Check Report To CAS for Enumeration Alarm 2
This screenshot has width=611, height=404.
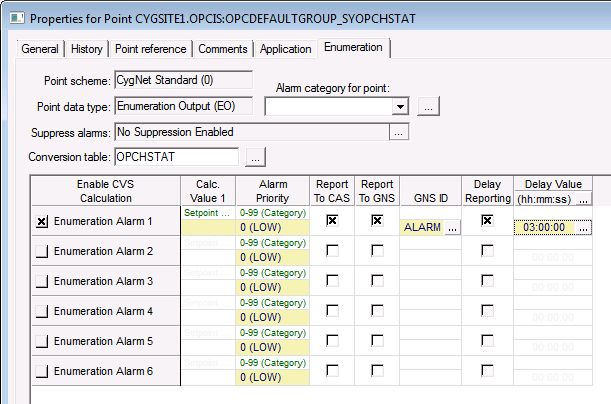332,251
